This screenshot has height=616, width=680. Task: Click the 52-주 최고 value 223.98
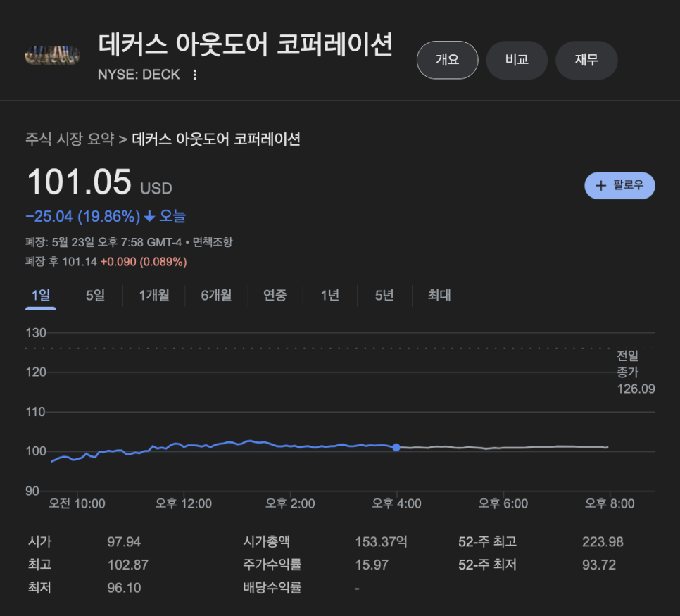coord(603,542)
